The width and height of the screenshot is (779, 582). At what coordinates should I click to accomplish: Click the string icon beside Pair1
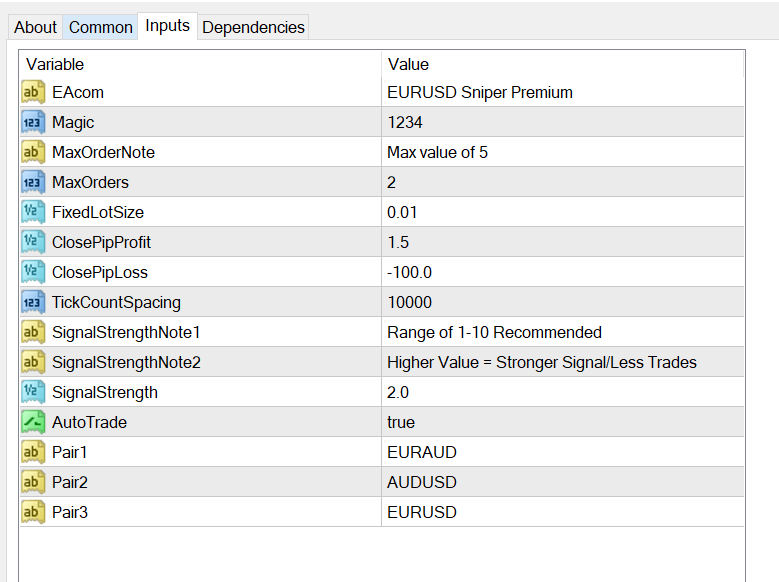[33, 452]
